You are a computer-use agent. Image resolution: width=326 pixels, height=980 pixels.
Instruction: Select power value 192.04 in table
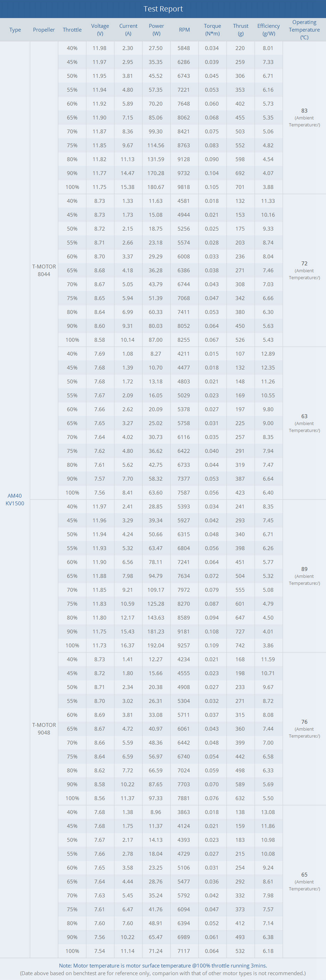click(x=156, y=645)
